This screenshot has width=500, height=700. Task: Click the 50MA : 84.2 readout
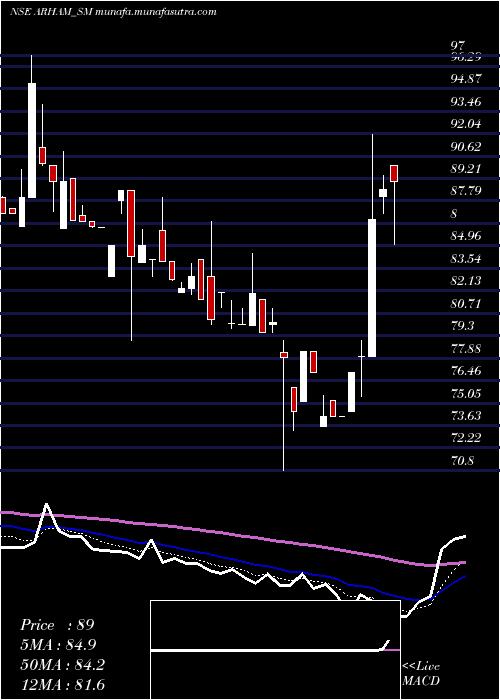click(x=62, y=665)
